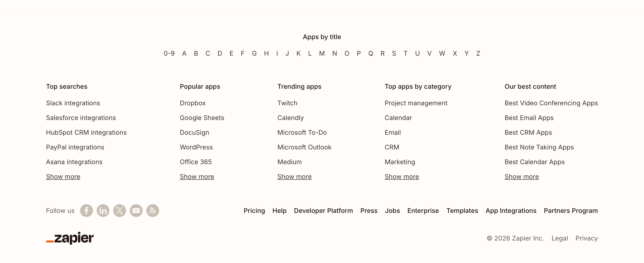Open the YouTube channel icon
This screenshot has height=263, width=644.
(x=136, y=211)
